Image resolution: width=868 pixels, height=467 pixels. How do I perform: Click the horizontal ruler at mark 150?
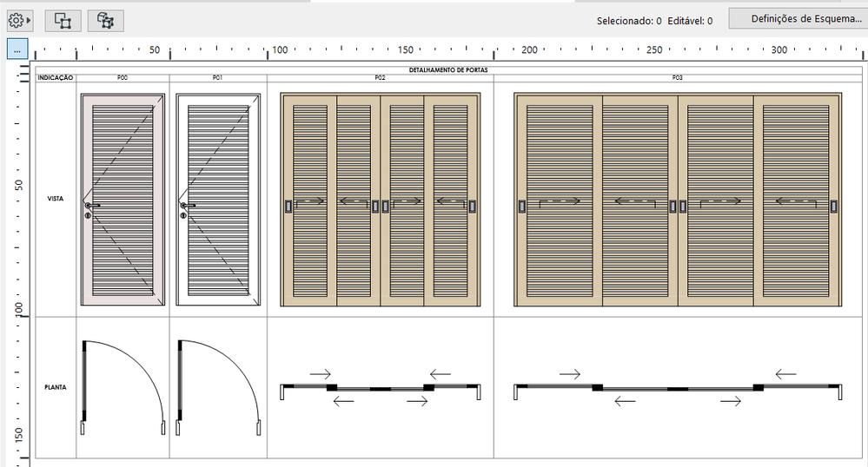405,49
